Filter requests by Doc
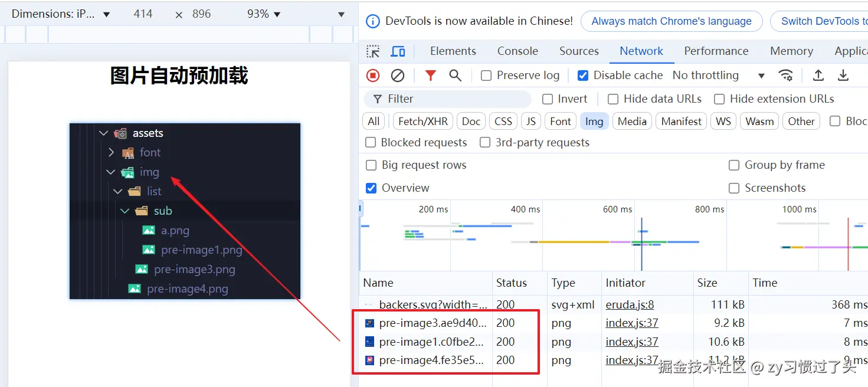868x387 pixels. click(471, 122)
